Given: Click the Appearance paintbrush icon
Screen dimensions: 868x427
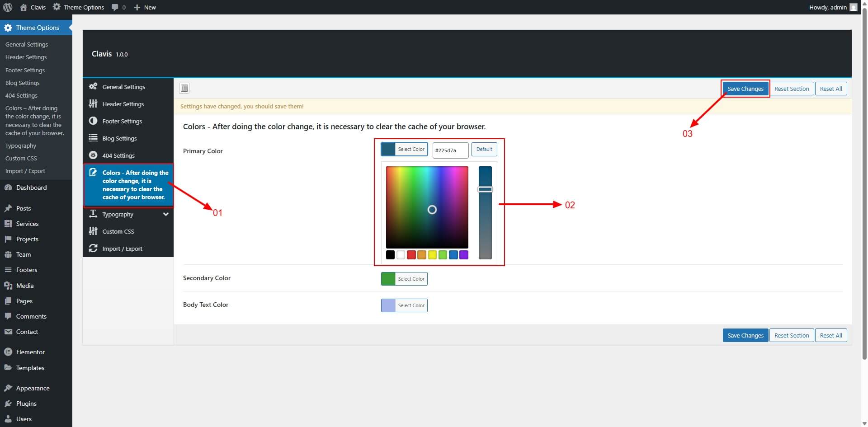Looking at the screenshot, I should click(8, 388).
